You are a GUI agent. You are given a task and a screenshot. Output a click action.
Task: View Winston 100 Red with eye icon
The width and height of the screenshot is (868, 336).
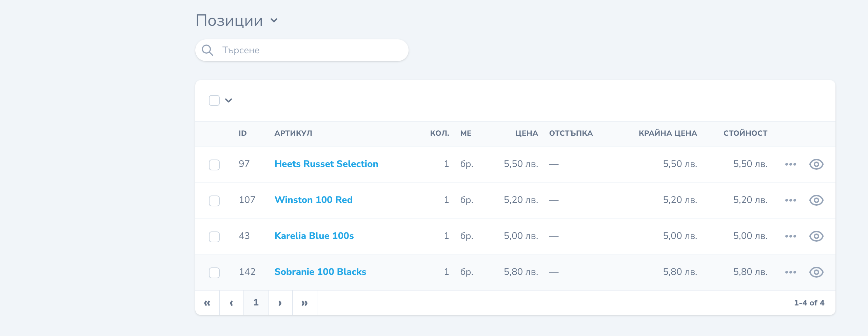point(816,200)
